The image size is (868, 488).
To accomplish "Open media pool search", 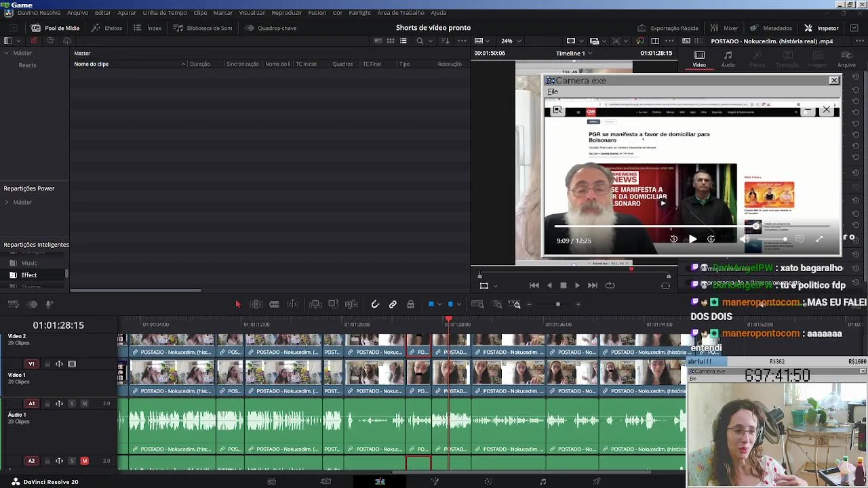I will [420, 41].
